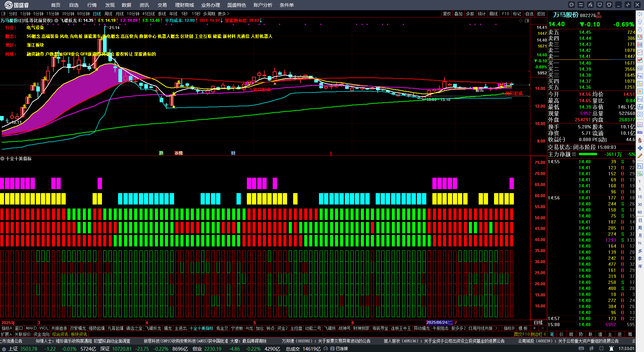Click the keyboard icon in status bar

[x=581, y=349]
